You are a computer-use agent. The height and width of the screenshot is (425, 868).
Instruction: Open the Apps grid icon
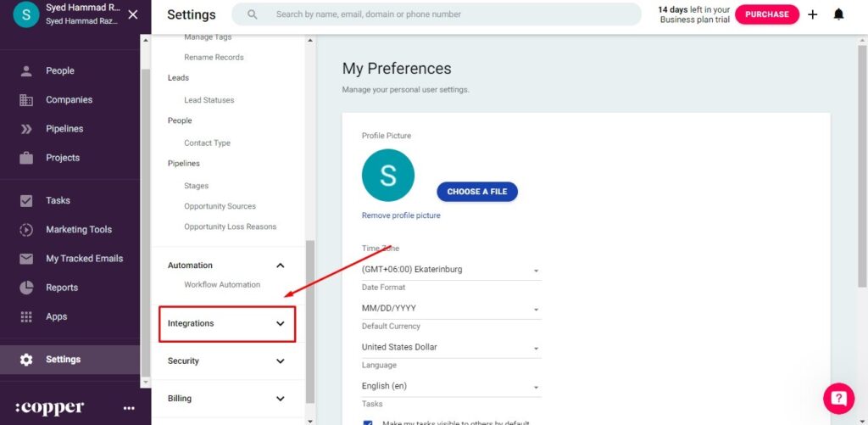[x=26, y=316]
